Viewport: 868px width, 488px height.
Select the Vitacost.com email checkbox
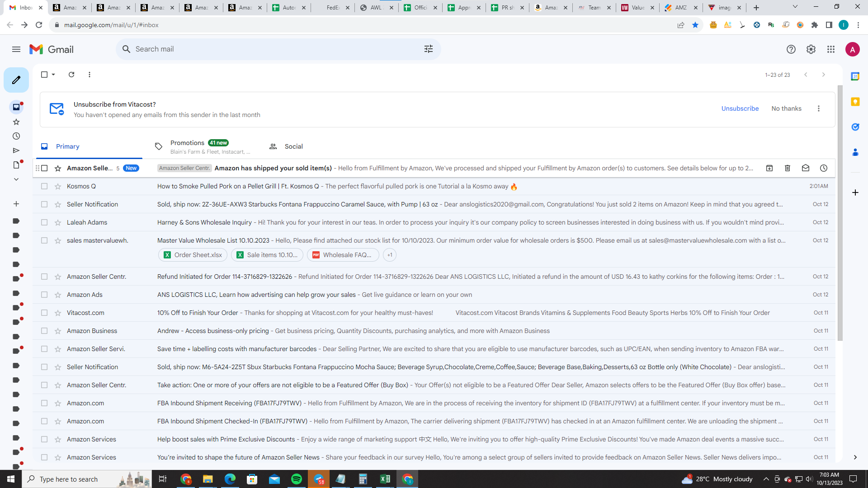tap(44, 313)
